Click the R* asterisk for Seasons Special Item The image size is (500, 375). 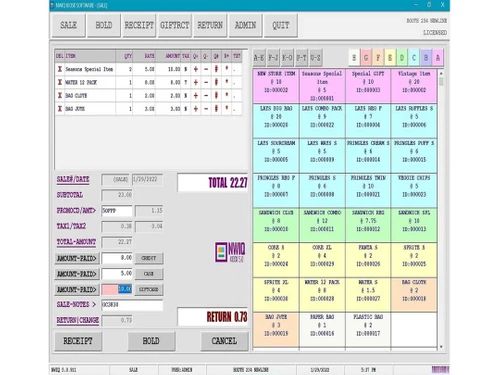(227, 68)
